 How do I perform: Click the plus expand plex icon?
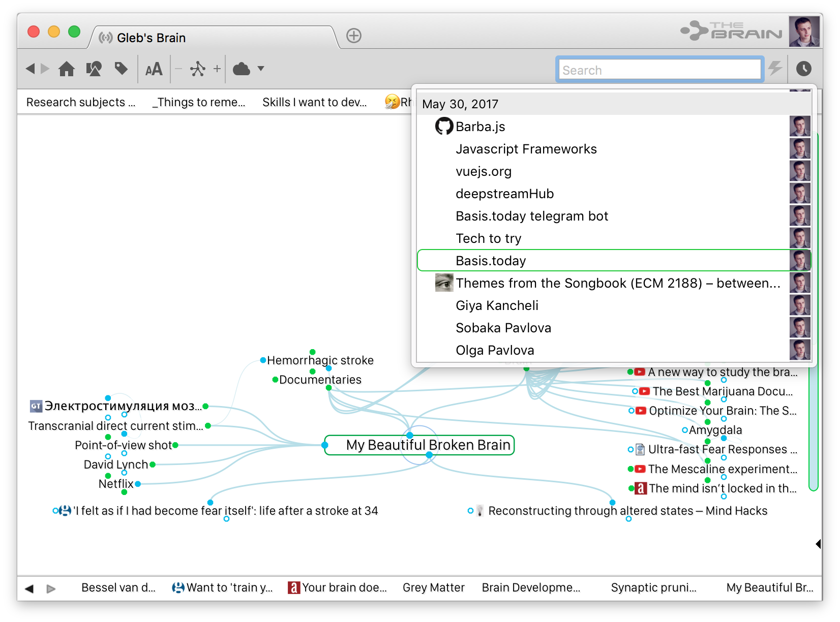[217, 69]
